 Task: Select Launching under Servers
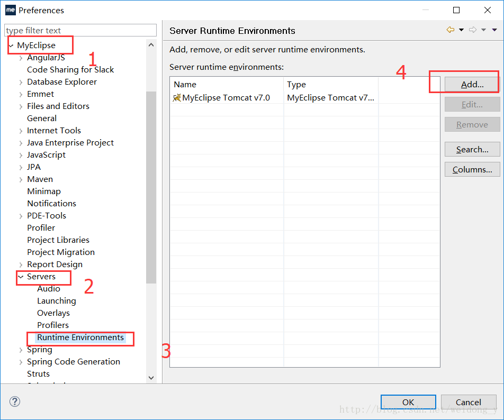coord(57,301)
